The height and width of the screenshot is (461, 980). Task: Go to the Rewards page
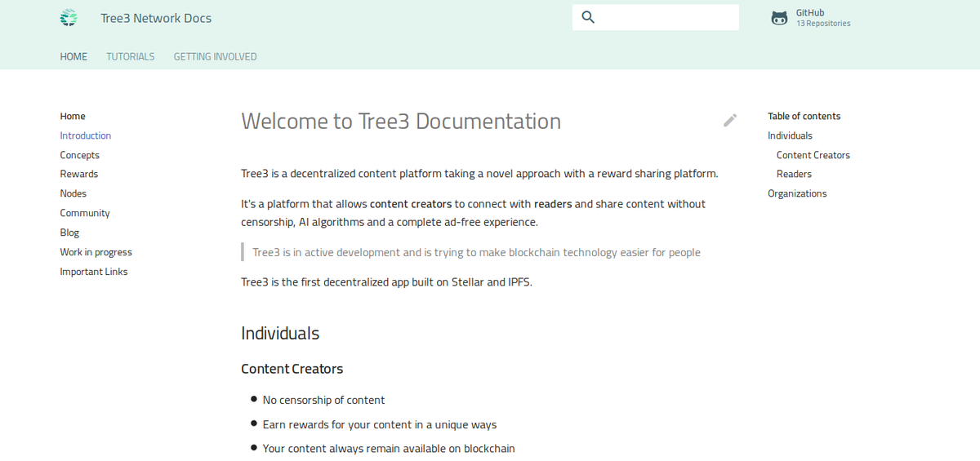click(79, 174)
